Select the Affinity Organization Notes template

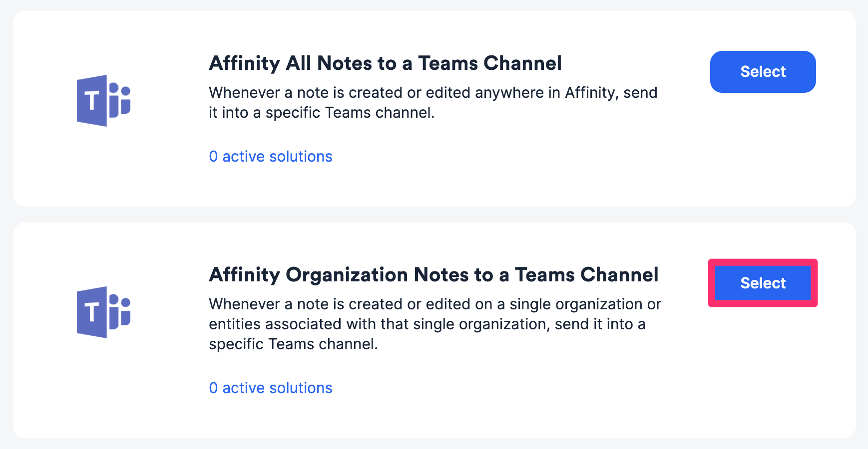coord(763,283)
